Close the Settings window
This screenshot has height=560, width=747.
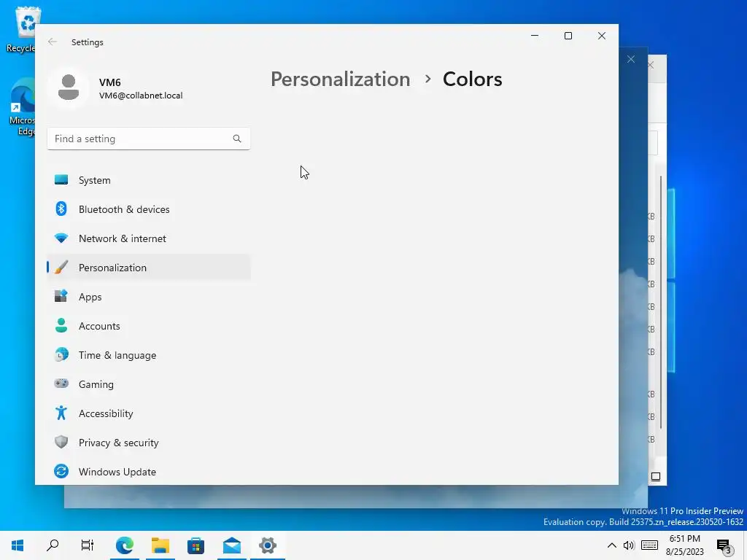(x=602, y=36)
